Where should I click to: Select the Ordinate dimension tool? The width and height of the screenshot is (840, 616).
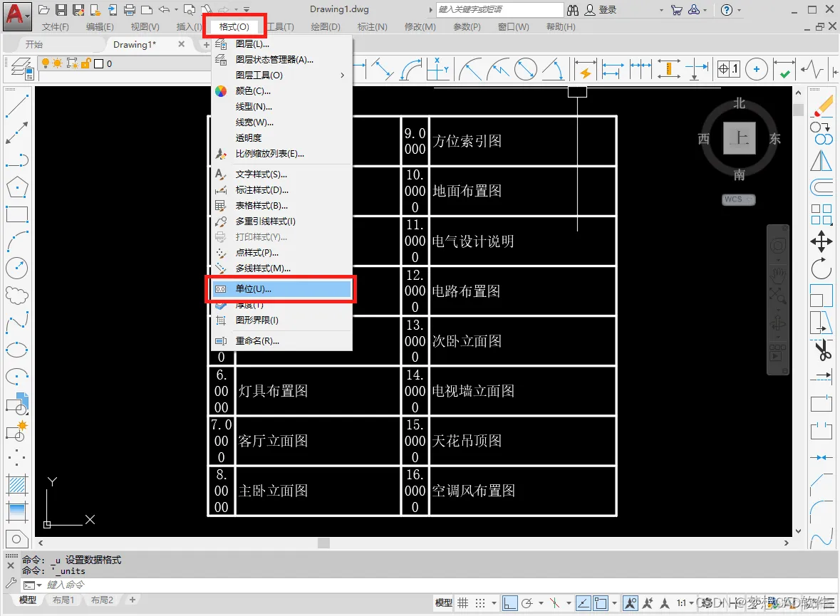tap(438, 69)
